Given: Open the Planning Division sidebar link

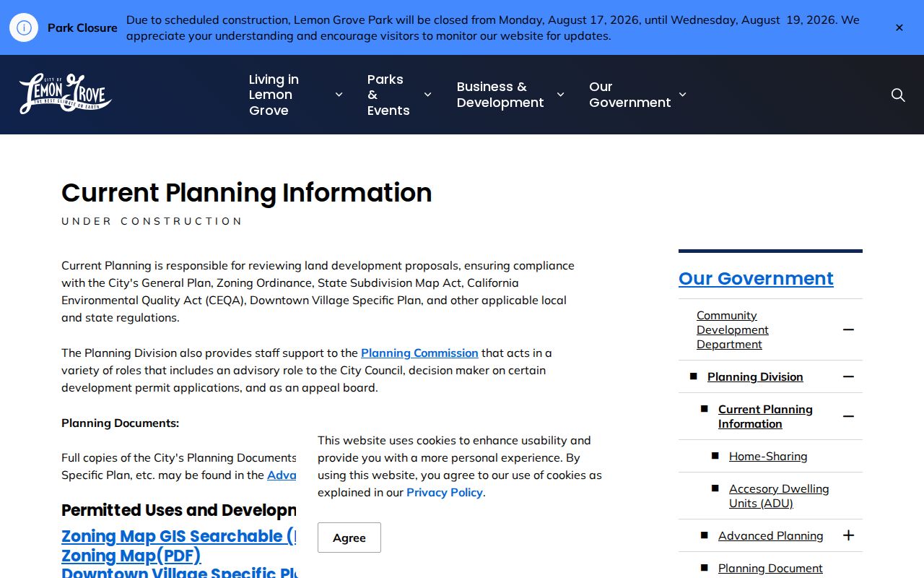Looking at the screenshot, I should pos(755,376).
